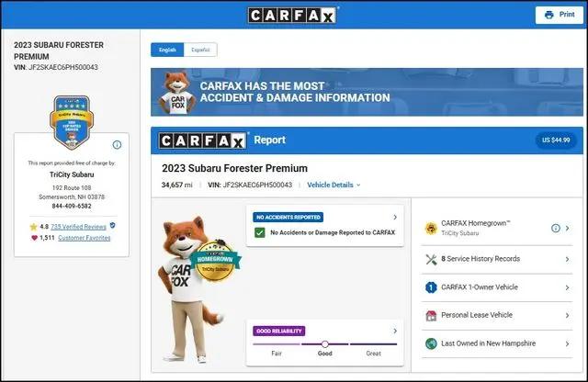Click the green checkmark for no accidents

click(x=259, y=233)
